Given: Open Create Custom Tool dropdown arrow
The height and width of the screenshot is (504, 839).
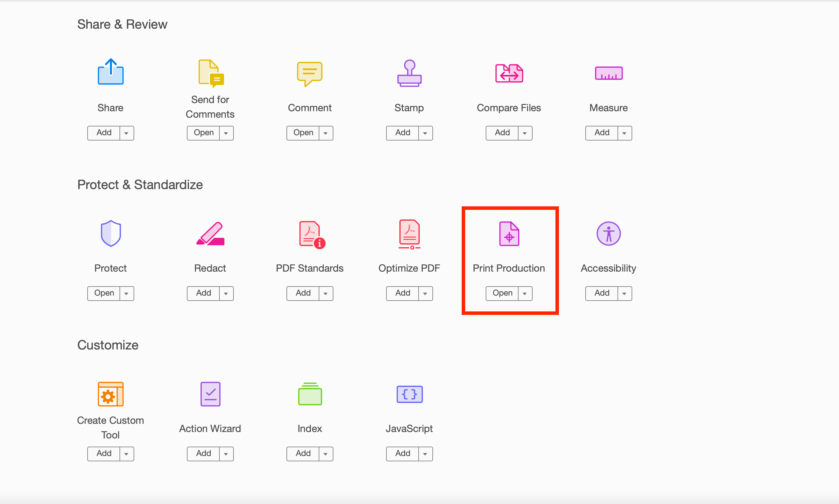Looking at the screenshot, I should (x=127, y=454).
